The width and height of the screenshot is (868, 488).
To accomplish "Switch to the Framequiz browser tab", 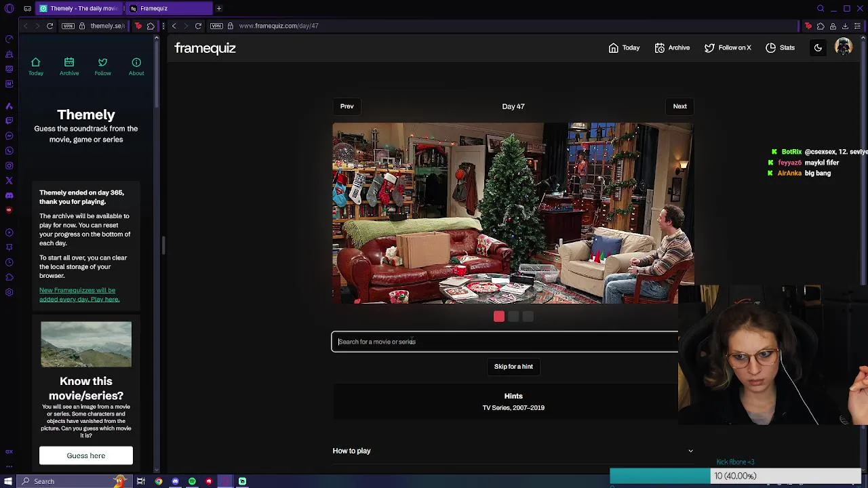I will click(168, 9).
